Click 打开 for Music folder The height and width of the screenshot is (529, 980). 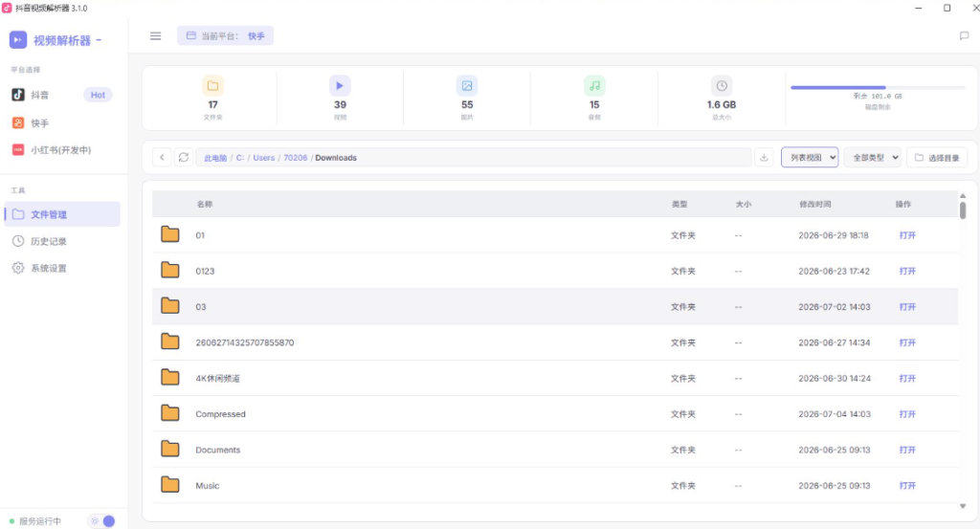click(x=907, y=485)
